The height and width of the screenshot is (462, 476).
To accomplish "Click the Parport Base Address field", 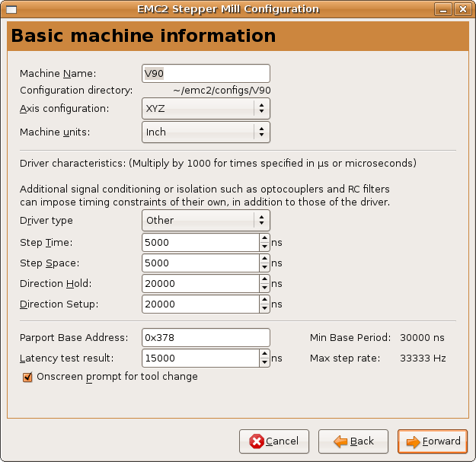I will coord(206,337).
